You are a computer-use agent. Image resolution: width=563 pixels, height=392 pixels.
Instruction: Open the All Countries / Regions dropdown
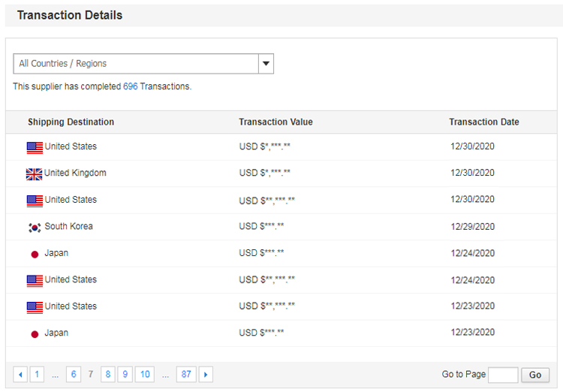pyautogui.click(x=136, y=64)
